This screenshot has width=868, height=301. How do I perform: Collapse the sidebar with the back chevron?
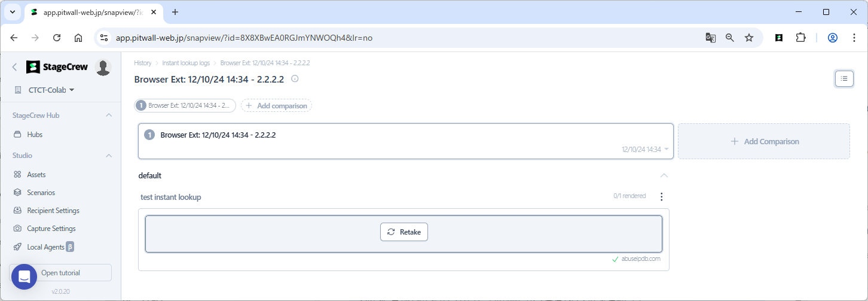click(15, 68)
